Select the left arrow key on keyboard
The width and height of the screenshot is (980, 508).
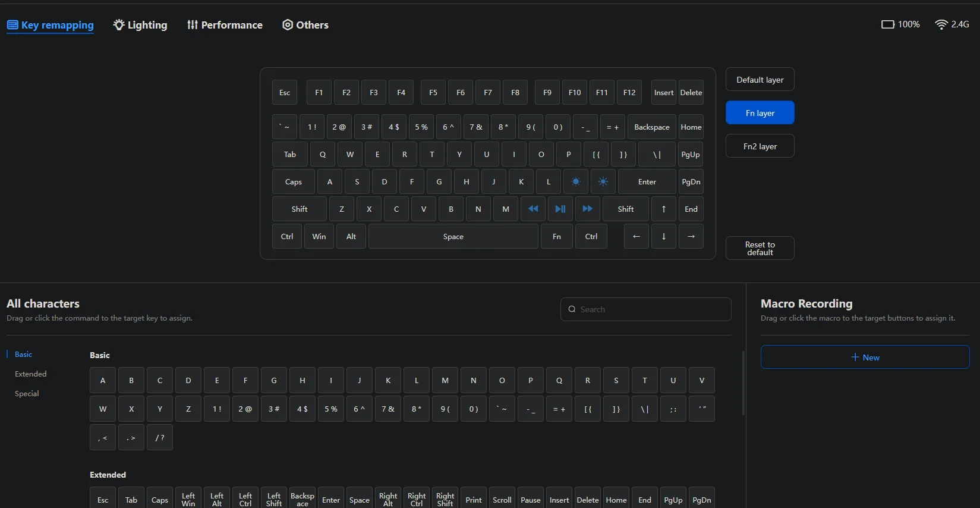[636, 236]
